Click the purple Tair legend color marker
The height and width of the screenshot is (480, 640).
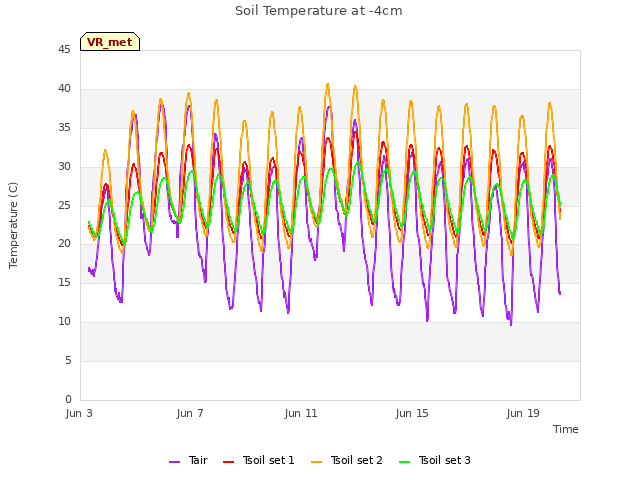pyautogui.click(x=175, y=462)
